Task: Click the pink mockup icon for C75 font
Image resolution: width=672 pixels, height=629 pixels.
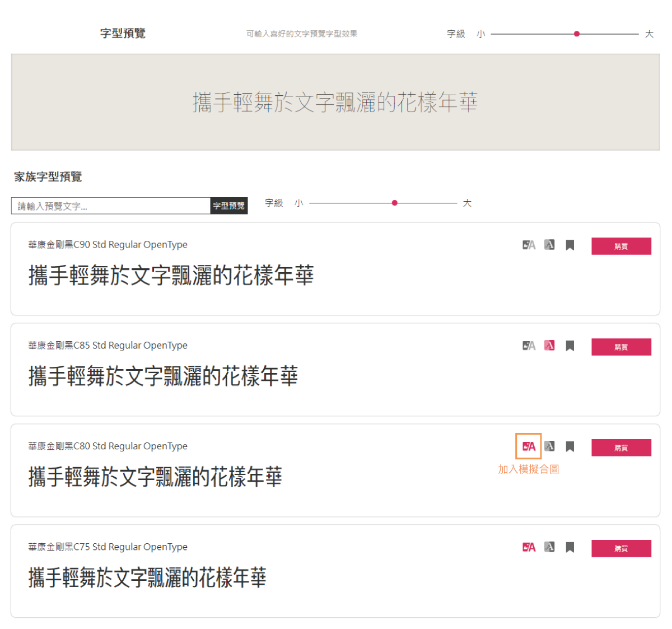Action: click(x=529, y=547)
